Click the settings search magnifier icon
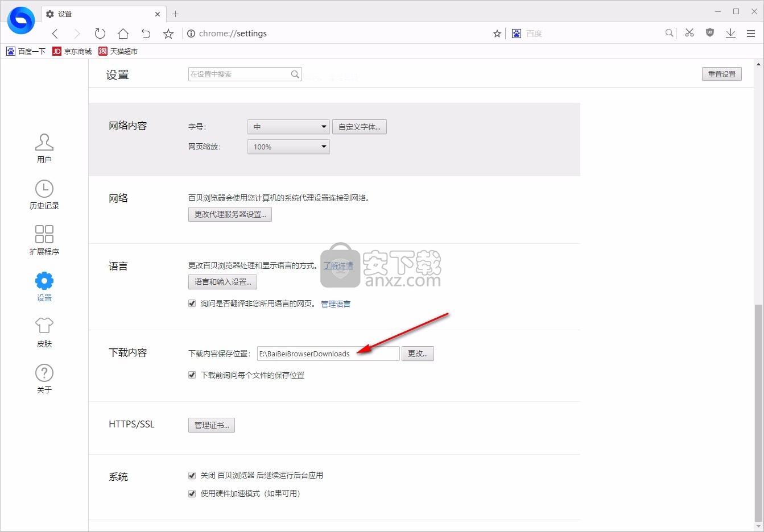The height and width of the screenshot is (532, 764). coord(295,74)
